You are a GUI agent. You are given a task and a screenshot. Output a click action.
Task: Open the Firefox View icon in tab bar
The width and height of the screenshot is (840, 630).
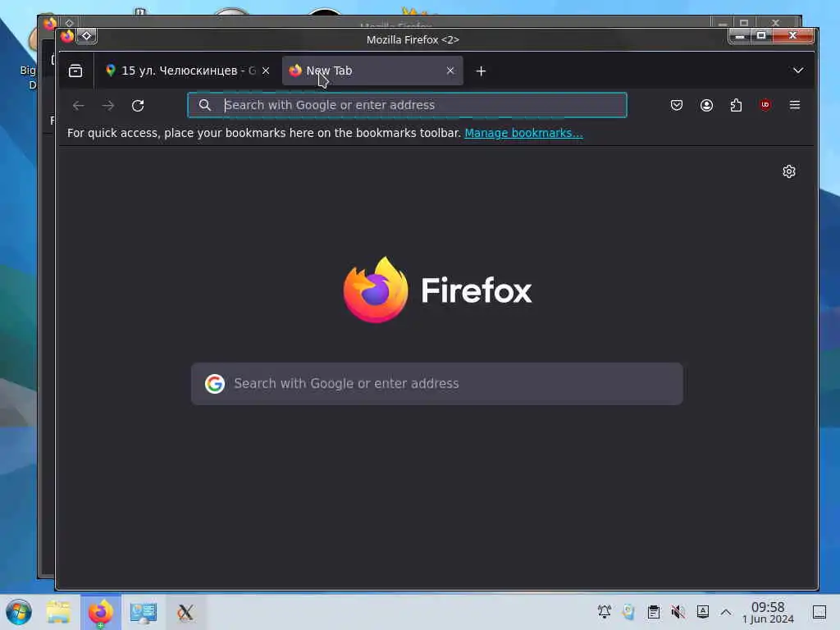[x=75, y=71]
